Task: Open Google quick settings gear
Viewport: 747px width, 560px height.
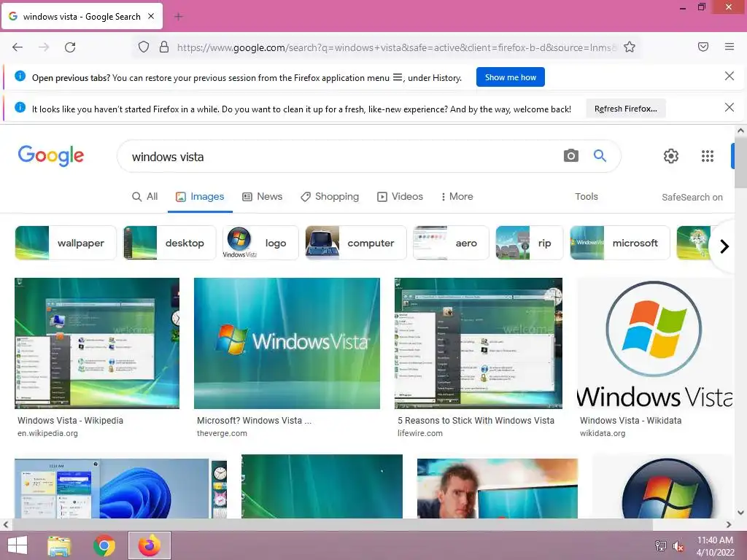Action: click(x=671, y=156)
